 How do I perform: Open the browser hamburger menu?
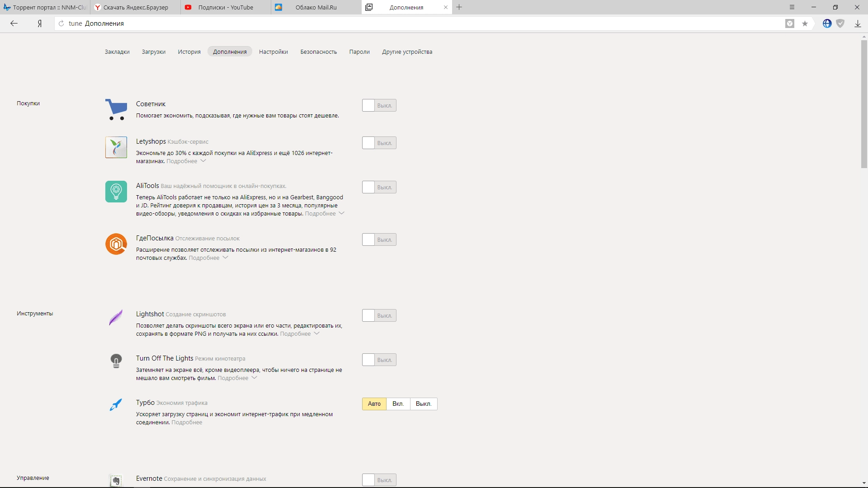(792, 7)
